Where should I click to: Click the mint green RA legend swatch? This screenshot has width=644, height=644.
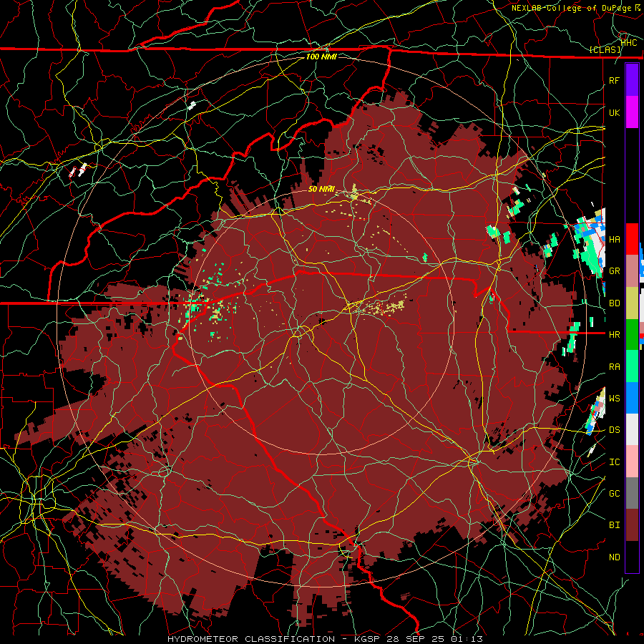click(632, 366)
